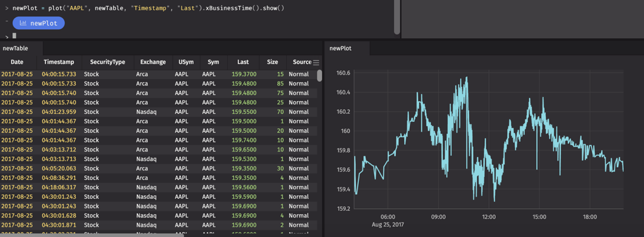Select timestamp cell 04:30:01.628
Image resolution: width=644 pixels, height=237 pixels.
pyautogui.click(x=59, y=216)
